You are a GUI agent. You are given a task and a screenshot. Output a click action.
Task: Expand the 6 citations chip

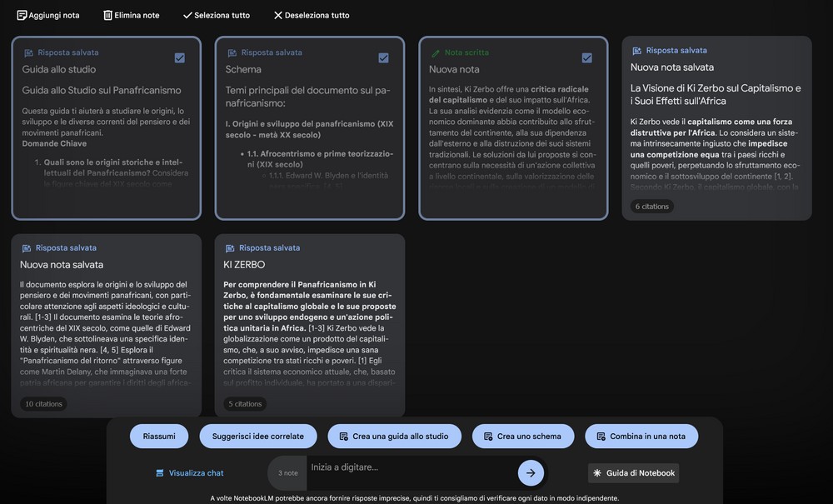(652, 207)
